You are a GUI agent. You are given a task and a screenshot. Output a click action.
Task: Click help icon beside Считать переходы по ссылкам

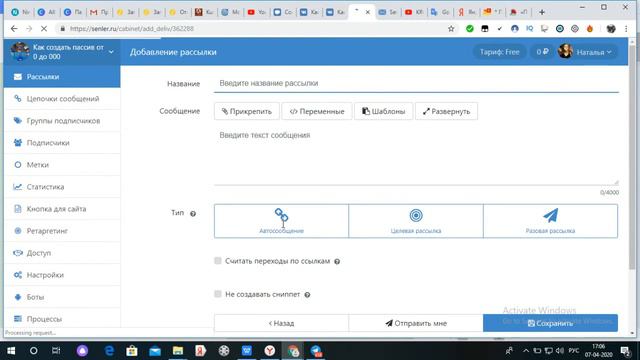337,262
